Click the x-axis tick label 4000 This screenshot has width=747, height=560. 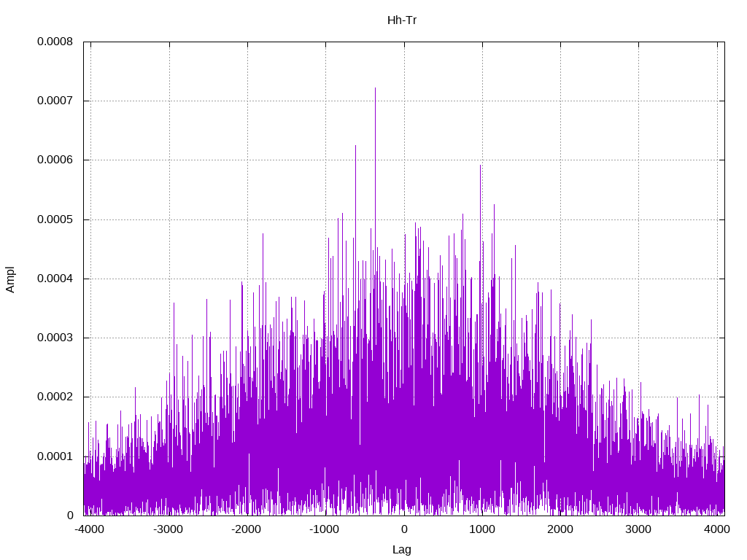(x=717, y=529)
